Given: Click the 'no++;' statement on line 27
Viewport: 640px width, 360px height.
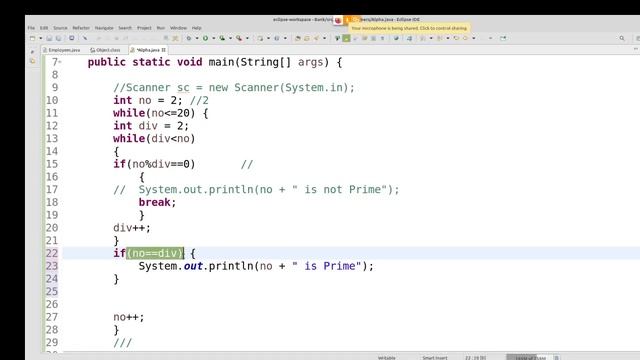Looking at the screenshot, I should click(x=129, y=317).
